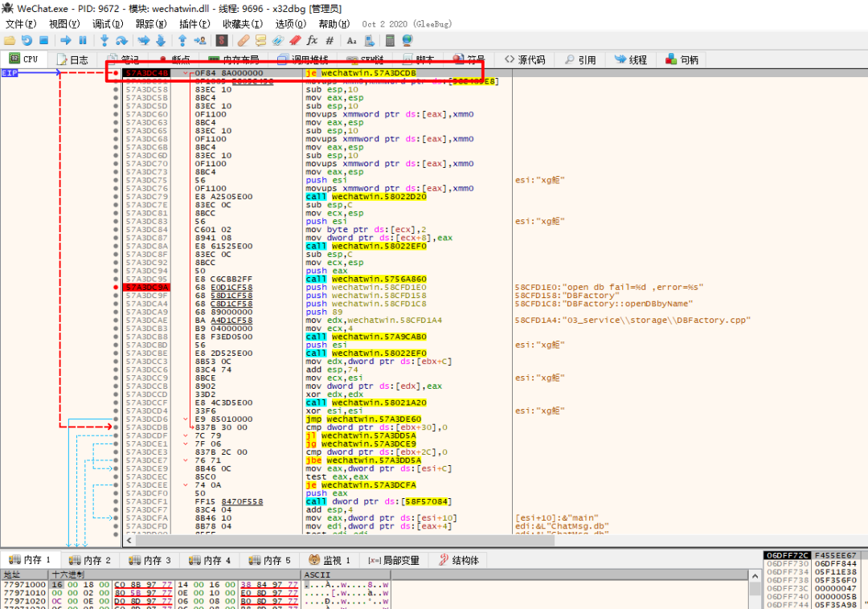Open the calculator icon
This screenshot has height=609, width=868.
390,40
